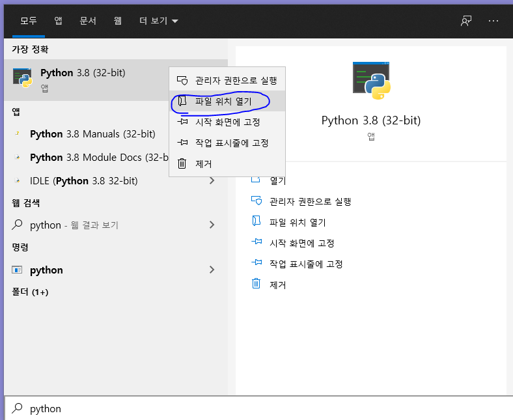
Task: Click Python 3.8 (32-bit) title in details pane
Action: click(371, 120)
